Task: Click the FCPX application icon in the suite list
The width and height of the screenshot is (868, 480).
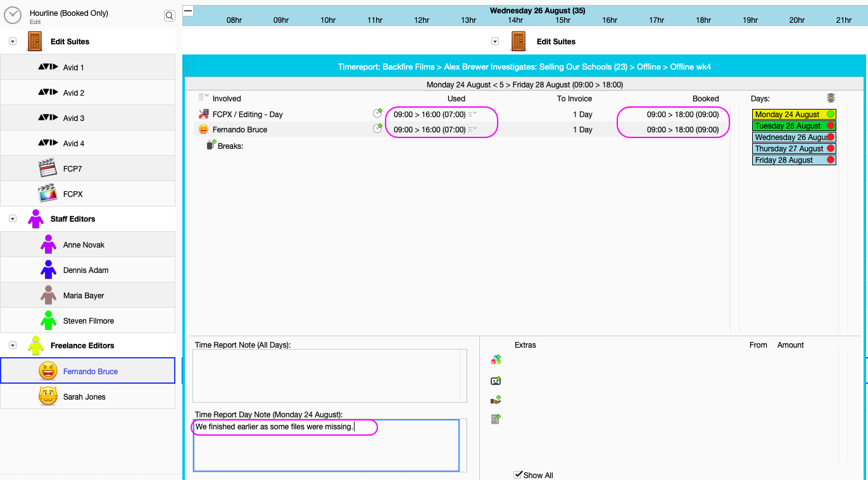Action: coord(47,193)
